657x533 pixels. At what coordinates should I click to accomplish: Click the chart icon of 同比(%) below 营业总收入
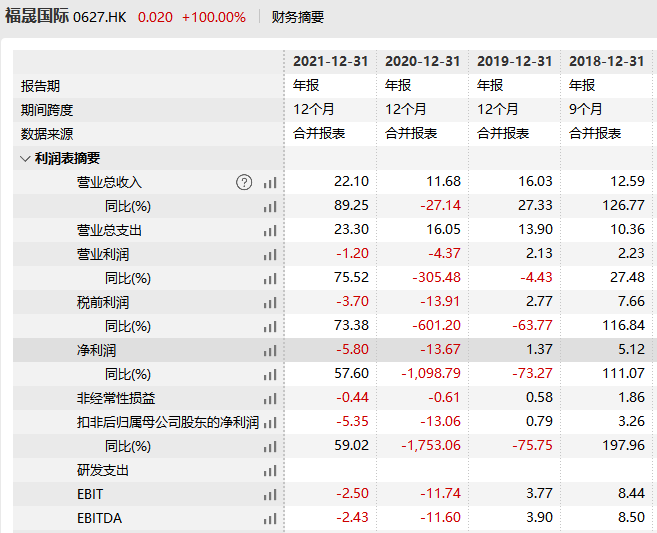270,207
